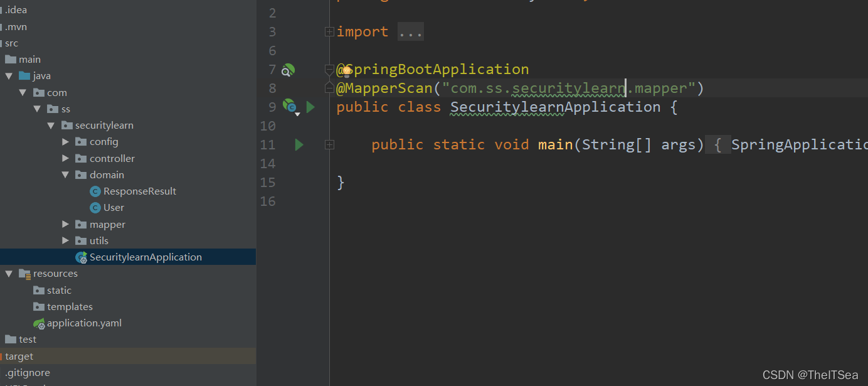Click the 'main' method name in editor
Screen dimensions: 868x386
555,145
